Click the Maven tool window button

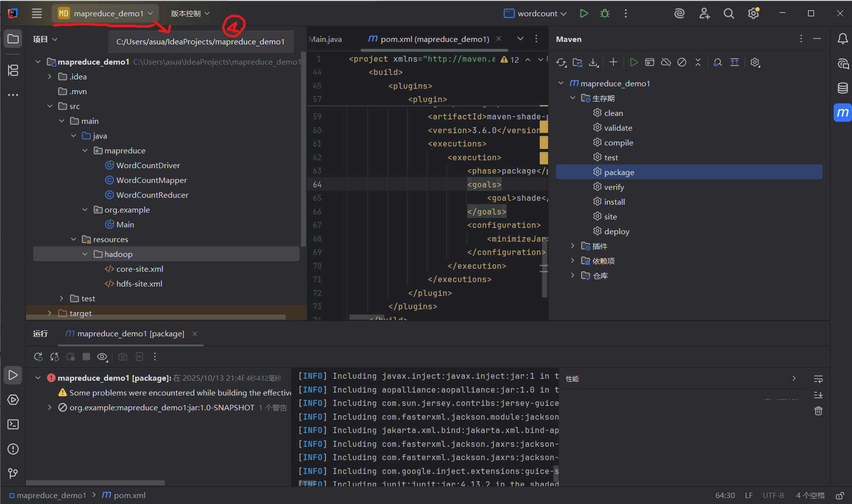843,112
